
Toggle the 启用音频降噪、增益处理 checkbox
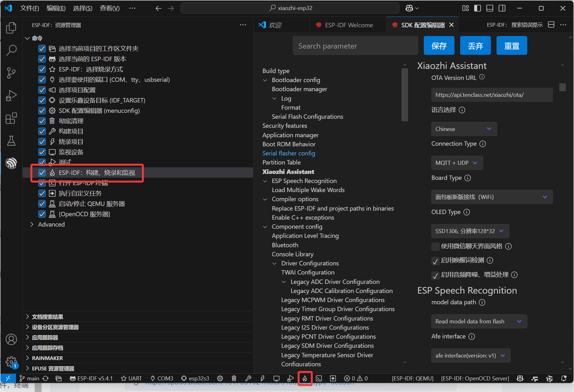pyautogui.click(x=435, y=275)
